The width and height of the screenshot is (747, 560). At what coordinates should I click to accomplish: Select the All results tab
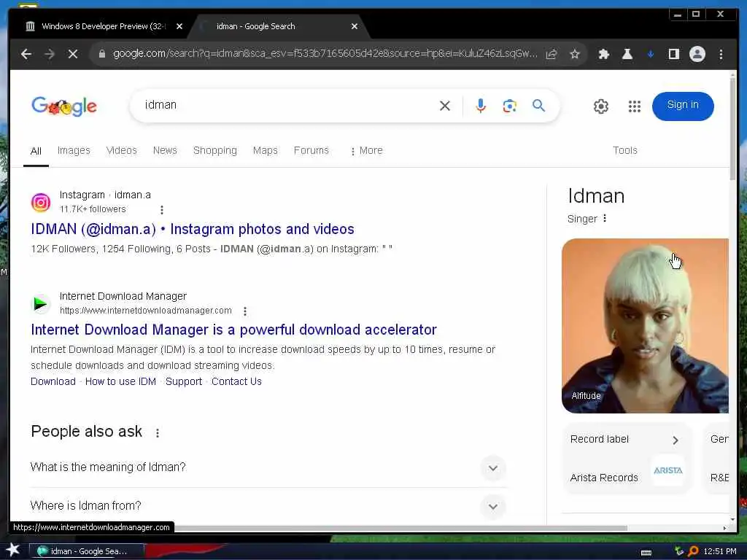pos(36,151)
